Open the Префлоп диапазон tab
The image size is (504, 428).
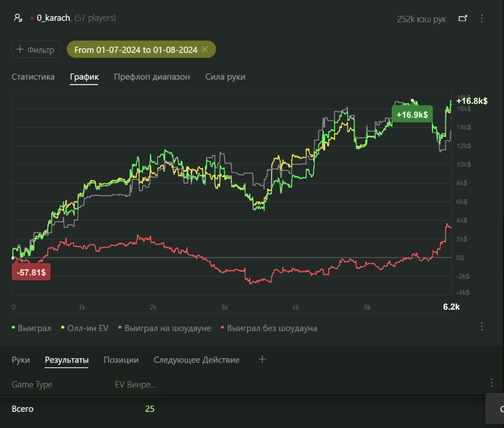(152, 77)
